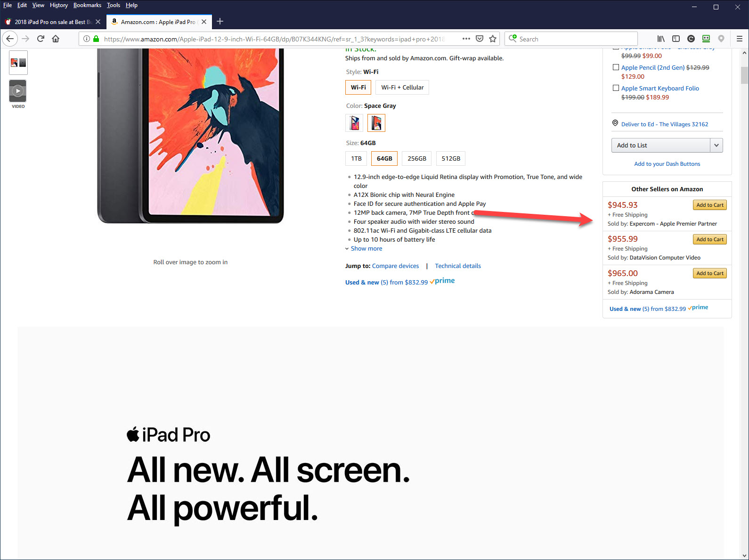Open a new browser tab
This screenshot has width=749, height=560.
(x=220, y=21)
